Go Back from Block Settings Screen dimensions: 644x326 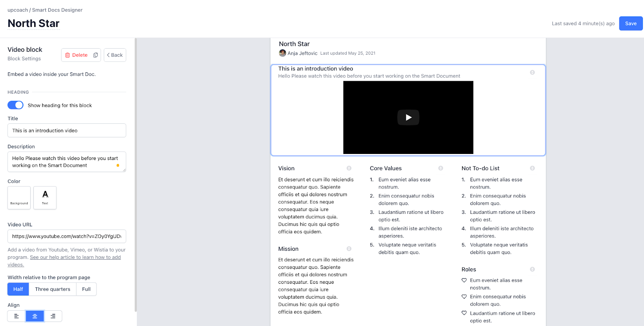click(115, 55)
